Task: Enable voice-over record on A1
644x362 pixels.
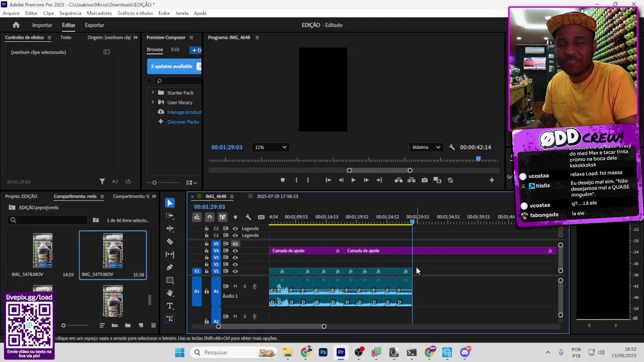Action: tap(255, 286)
